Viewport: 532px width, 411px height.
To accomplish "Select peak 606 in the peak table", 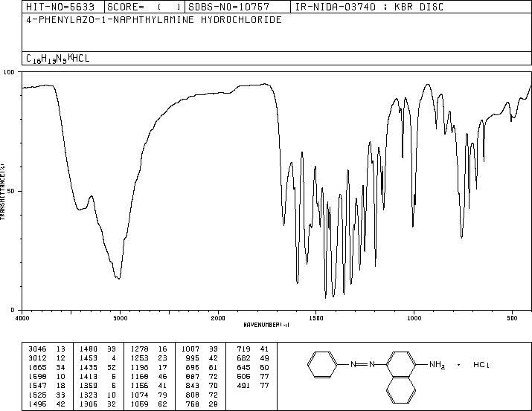I will [x=253, y=376].
